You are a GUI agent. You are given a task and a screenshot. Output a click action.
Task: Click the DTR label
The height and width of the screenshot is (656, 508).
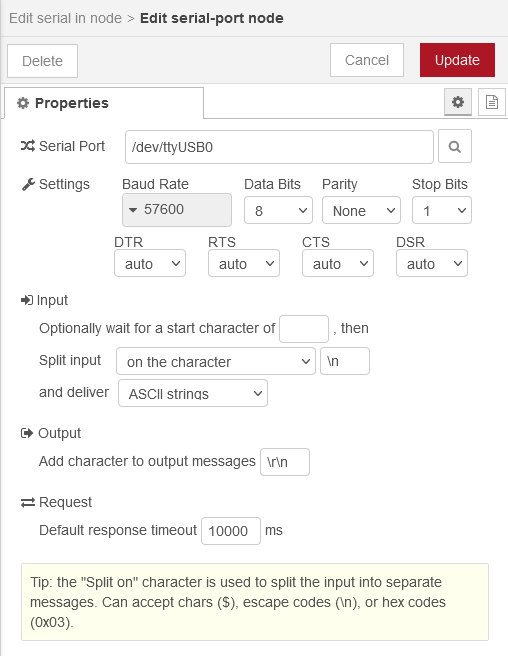(x=128, y=242)
